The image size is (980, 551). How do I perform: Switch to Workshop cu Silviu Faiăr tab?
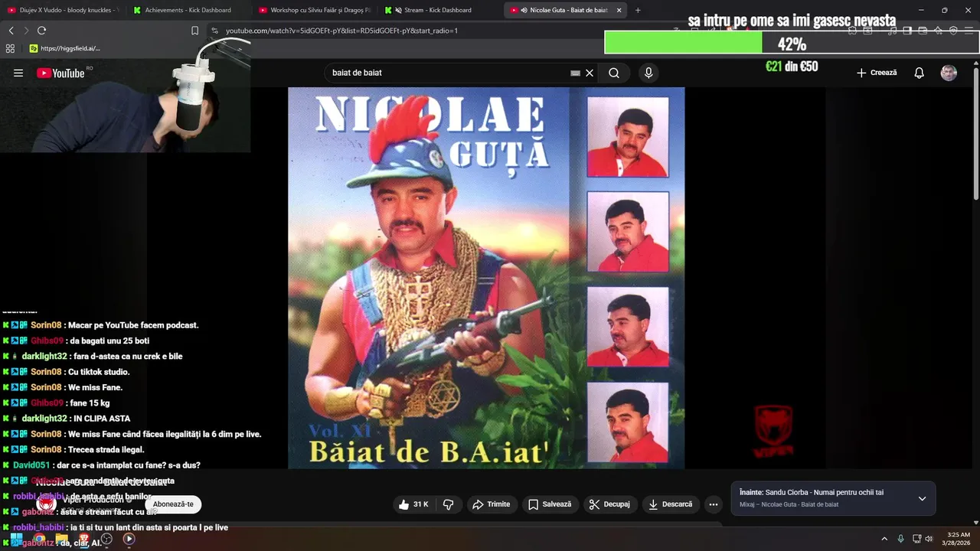(x=314, y=10)
